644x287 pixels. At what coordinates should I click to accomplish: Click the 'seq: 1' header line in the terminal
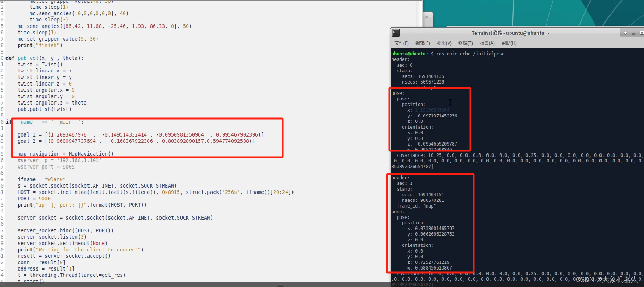pos(404,183)
